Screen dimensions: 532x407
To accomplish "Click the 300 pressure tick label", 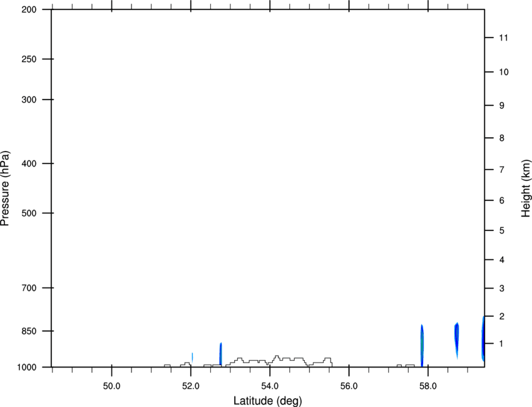I will pyautogui.click(x=29, y=100).
